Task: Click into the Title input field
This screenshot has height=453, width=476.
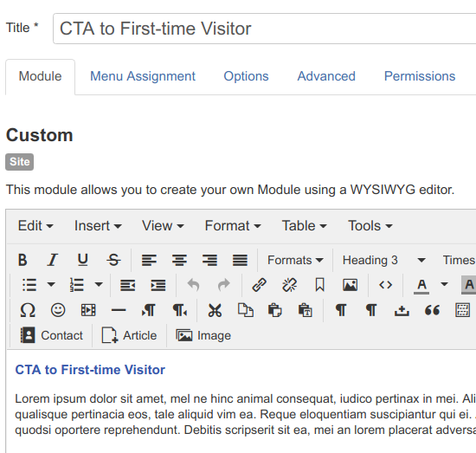Action: [265, 29]
